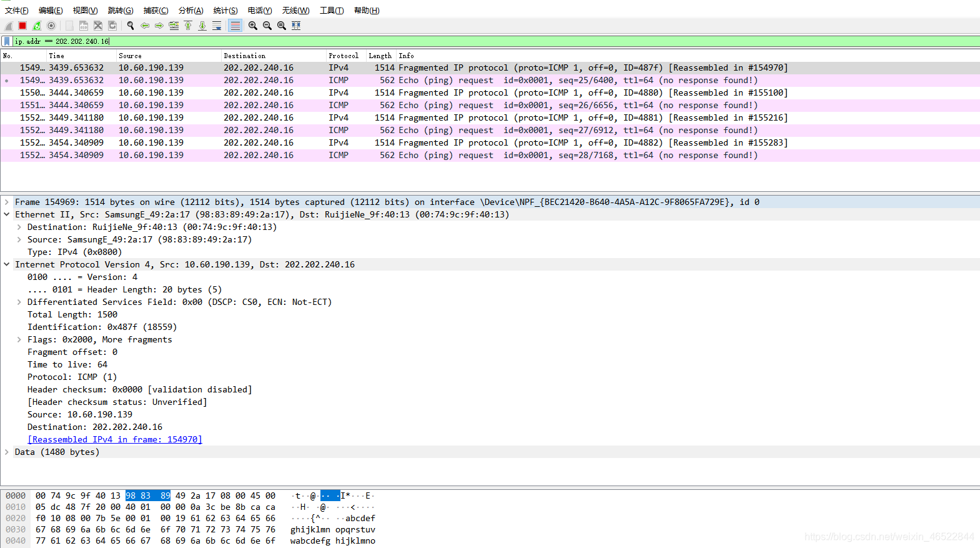Expand Flags 0x2000 More fragments node
Viewport: 980px width, 548px height.
(19, 339)
